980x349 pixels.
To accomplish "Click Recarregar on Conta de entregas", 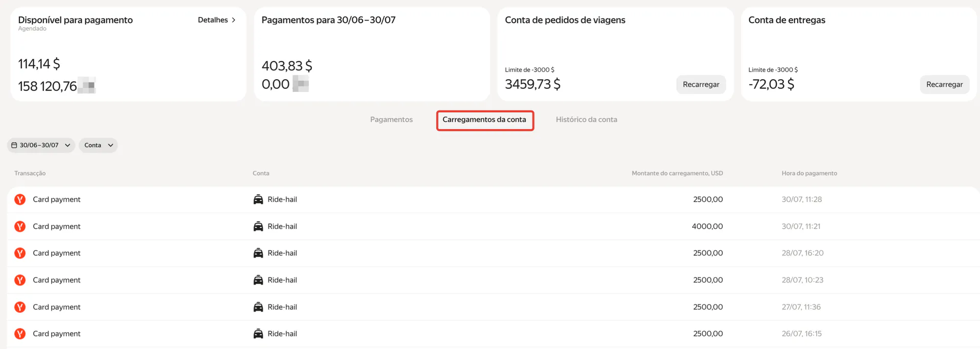I will coord(944,84).
